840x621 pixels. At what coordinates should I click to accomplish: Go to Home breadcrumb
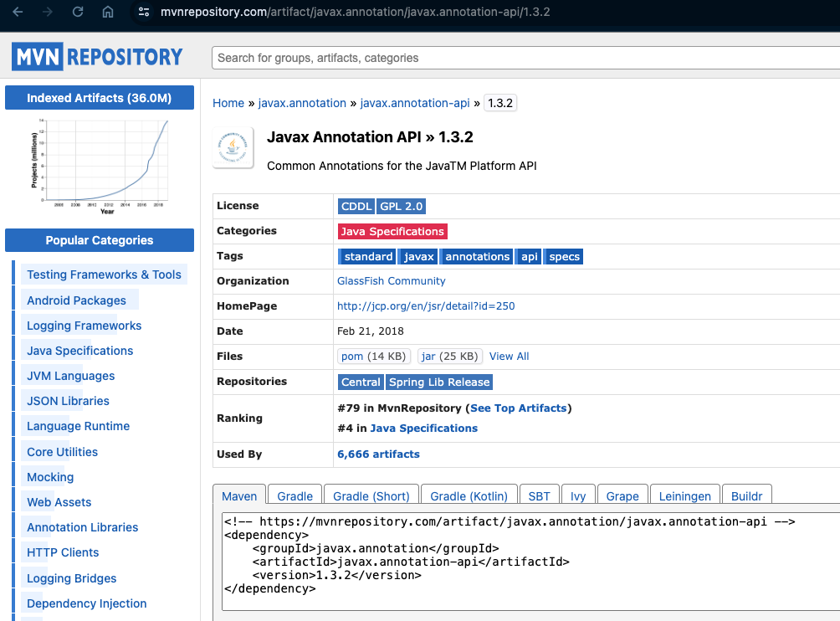[228, 103]
